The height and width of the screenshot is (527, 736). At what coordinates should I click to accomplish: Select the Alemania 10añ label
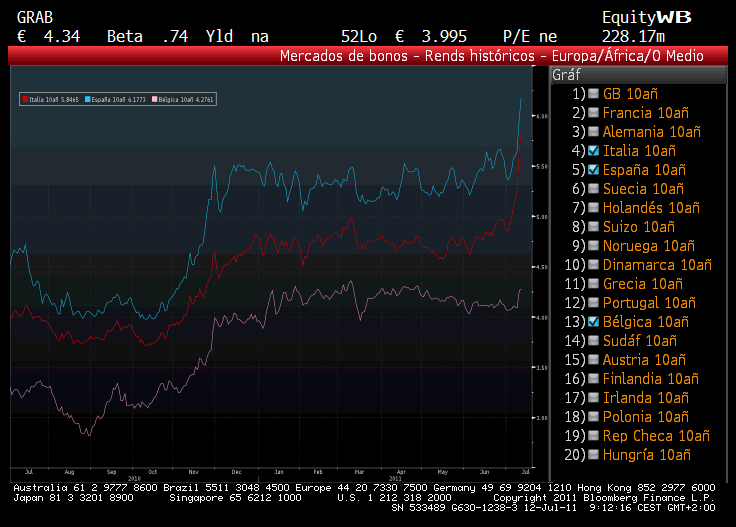[x=652, y=132]
